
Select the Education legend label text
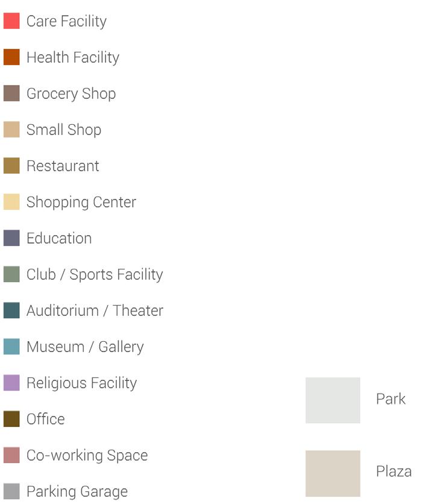59,238
